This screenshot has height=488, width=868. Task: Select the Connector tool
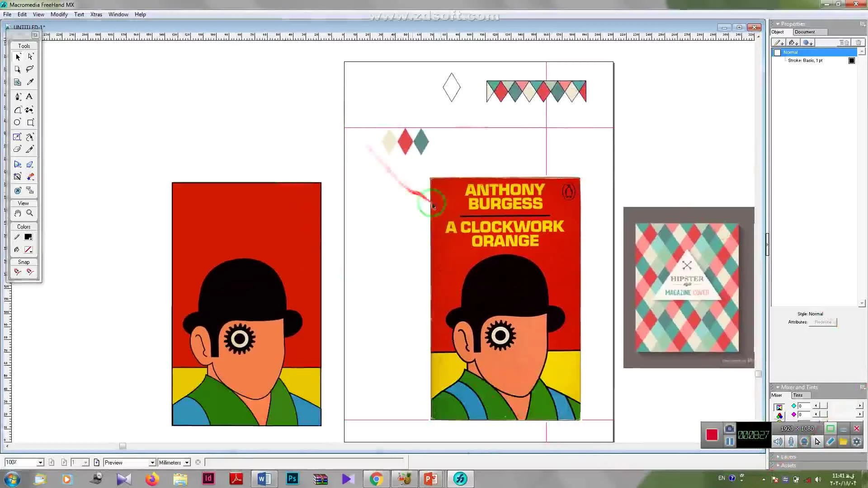coord(30,191)
